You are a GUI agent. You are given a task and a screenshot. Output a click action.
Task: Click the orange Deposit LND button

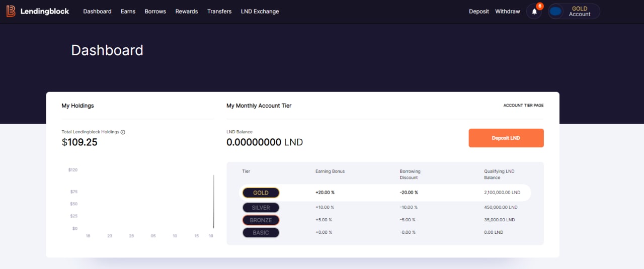coord(506,138)
